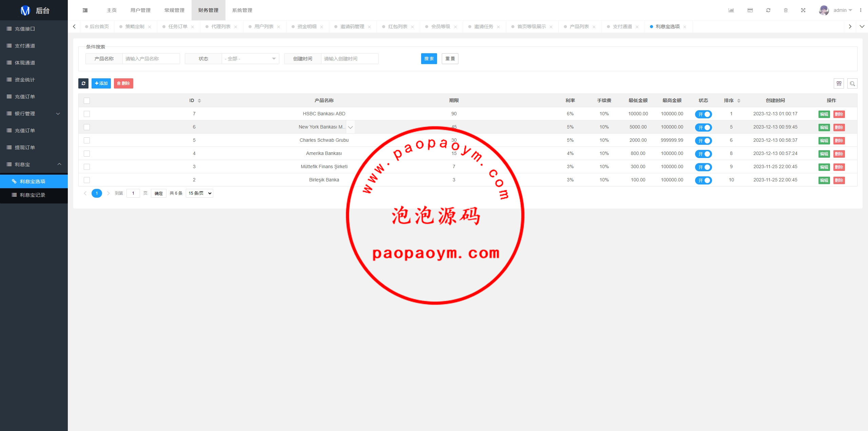Delete the Charles Schwab Grubu row

839,141
